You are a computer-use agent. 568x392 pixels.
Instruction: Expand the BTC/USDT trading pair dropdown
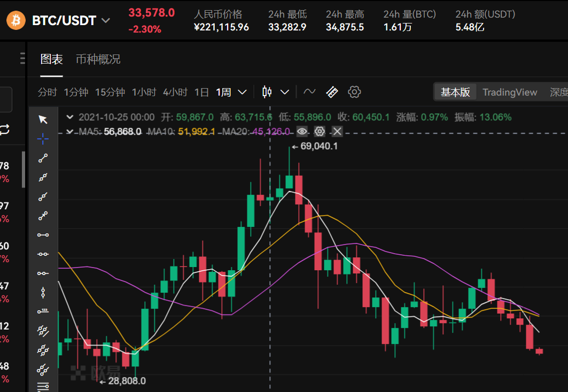click(x=106, y=21)
